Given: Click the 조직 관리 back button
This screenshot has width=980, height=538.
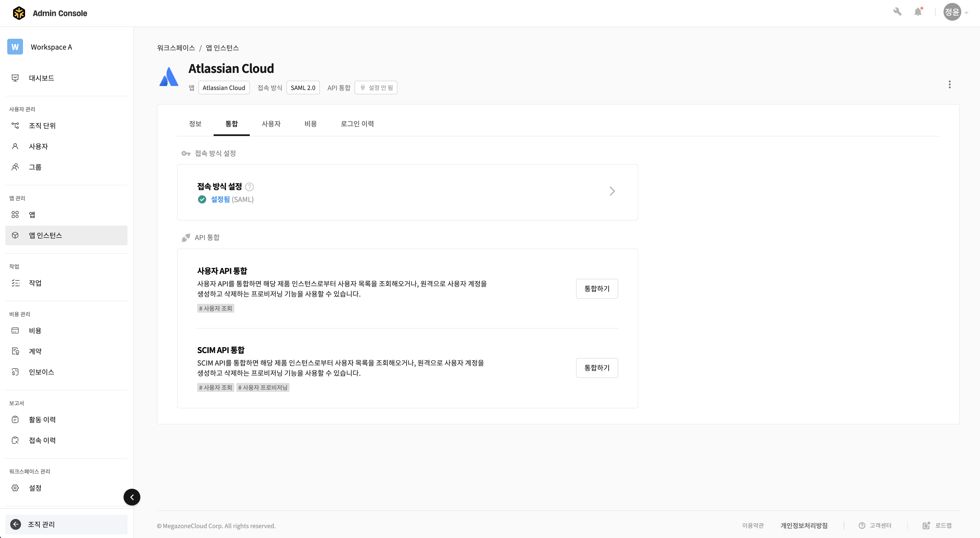Looking at the screenshot, I should coord(66,524).
